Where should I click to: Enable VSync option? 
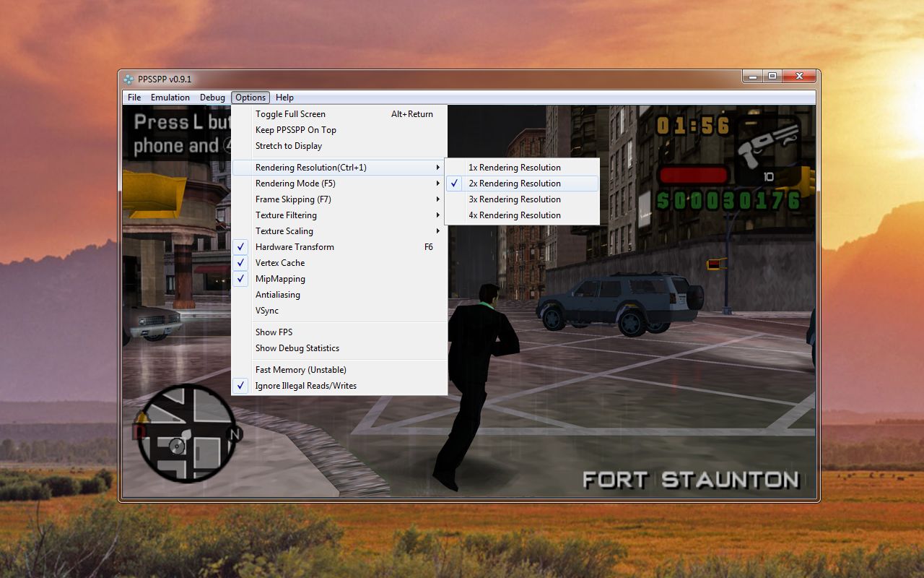coord(339,311)
